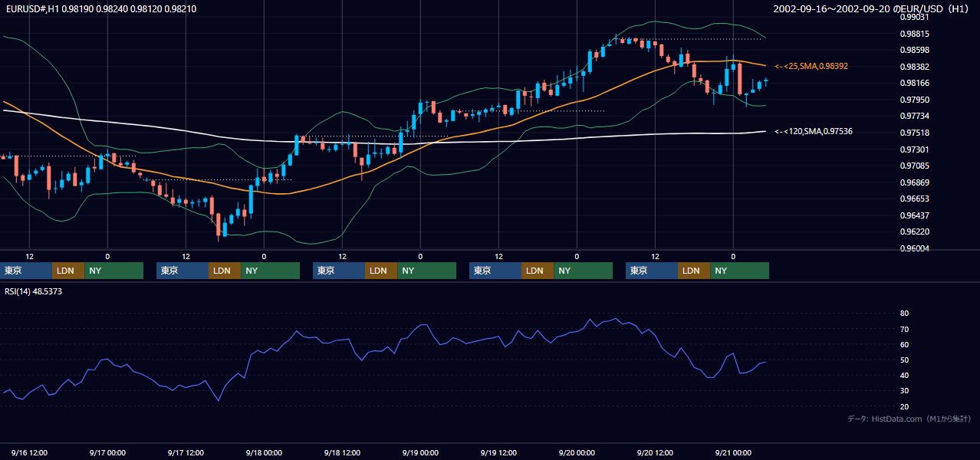
Task: Click price axis value 0.96653
Action: (x=915, y=199)
